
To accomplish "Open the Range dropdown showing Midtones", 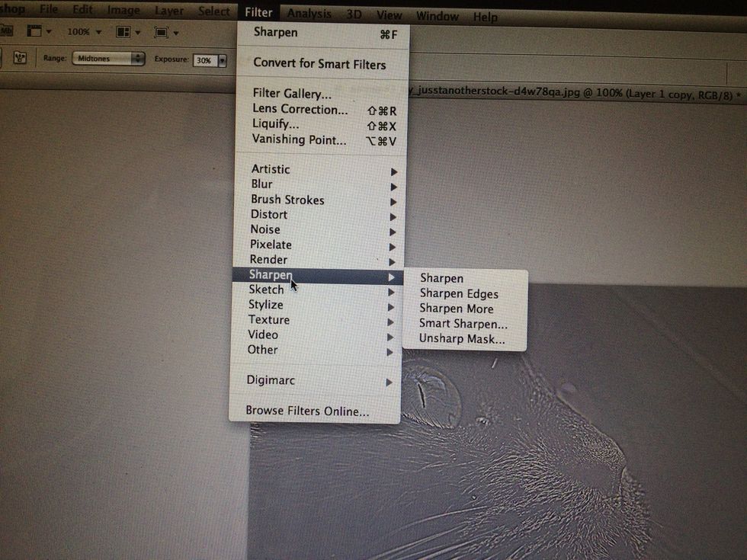I will pyautogui.click(x=108, y=56).
